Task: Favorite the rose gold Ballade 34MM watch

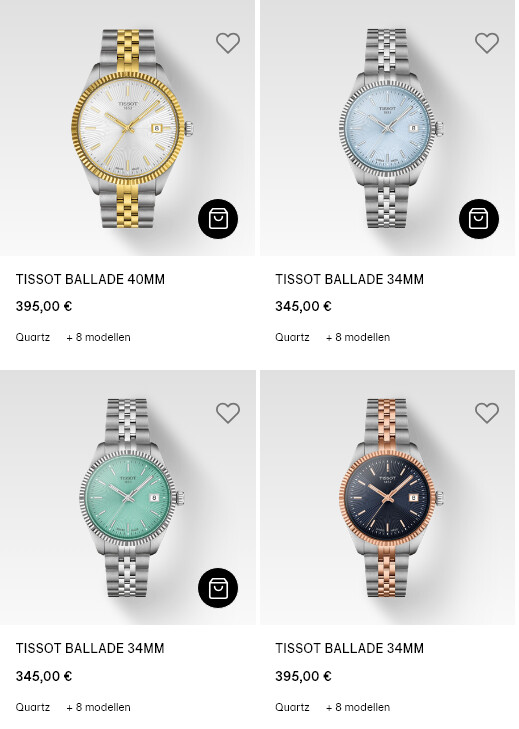Action: (x=487, y=413)
